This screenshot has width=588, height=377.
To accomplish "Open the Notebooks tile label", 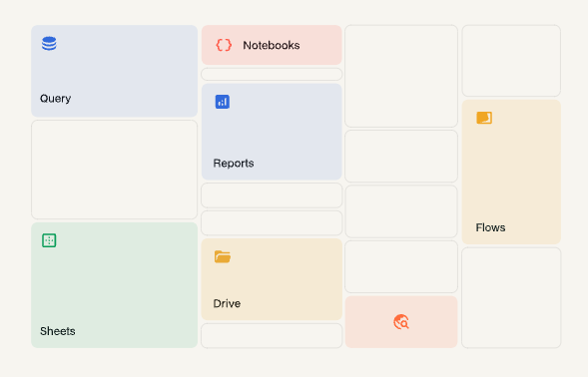I will (272, 45).
